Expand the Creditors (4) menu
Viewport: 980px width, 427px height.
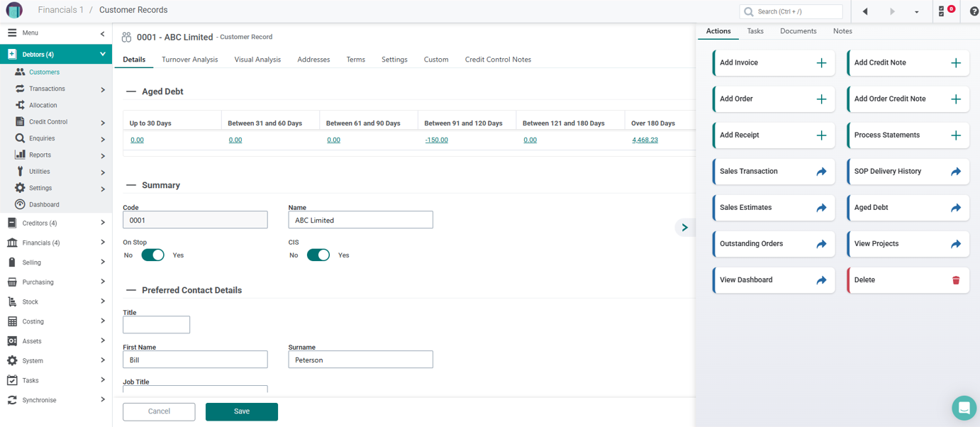(102, 223)
